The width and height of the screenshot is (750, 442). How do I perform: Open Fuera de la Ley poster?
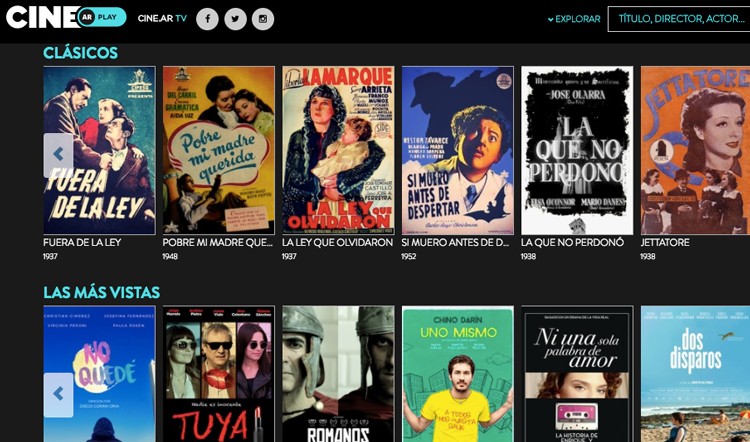[99, 150]
